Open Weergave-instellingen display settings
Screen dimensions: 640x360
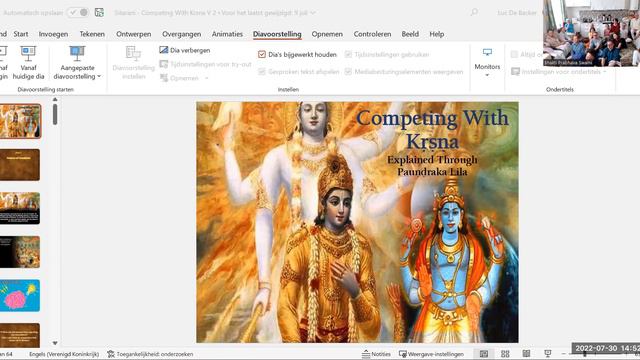point(431,354)
